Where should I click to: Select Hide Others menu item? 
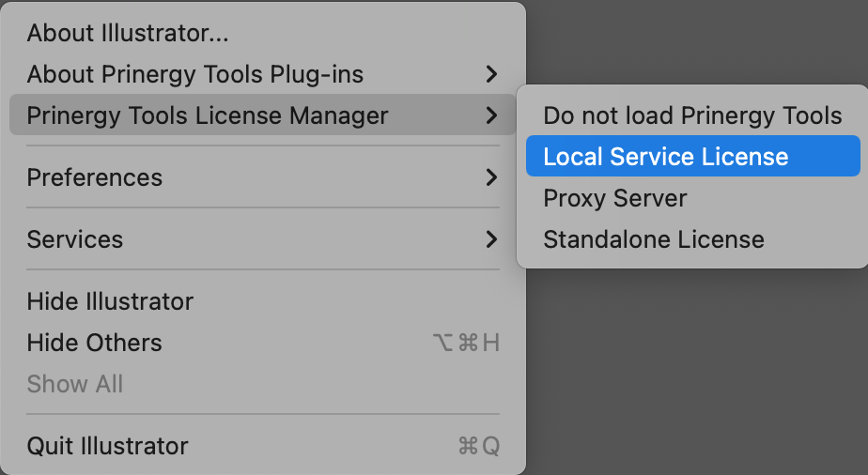(94, 343)
